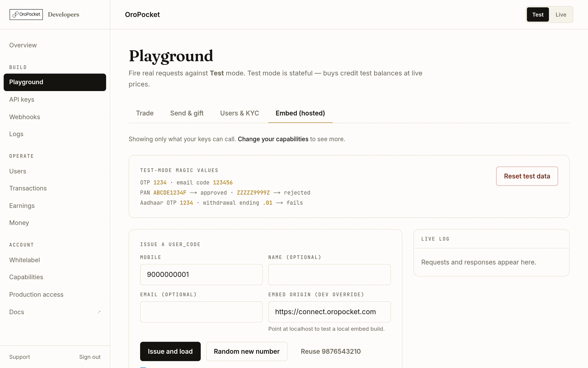Click the OroPocket logo in the sidebar
The width and height of the screenshot is (588, 368).
(x=26, y=14)
